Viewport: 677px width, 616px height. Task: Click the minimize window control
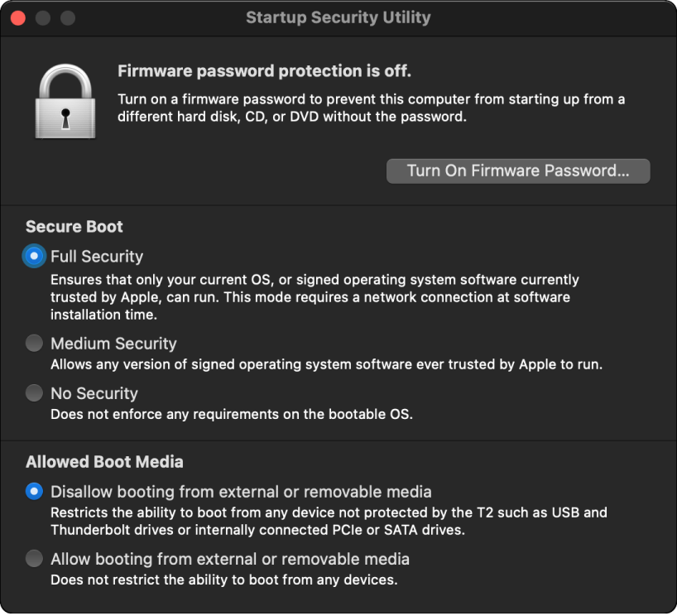pos(42,17)
